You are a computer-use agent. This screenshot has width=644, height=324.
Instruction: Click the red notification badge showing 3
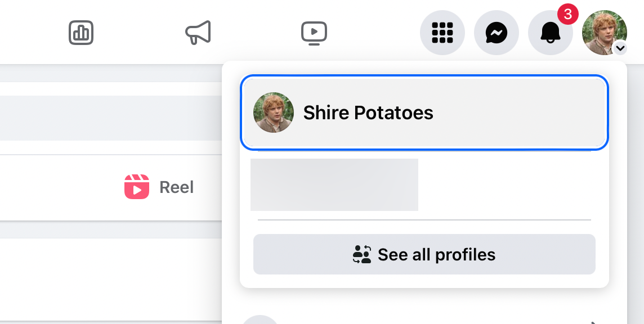click(x=567, y=15)
